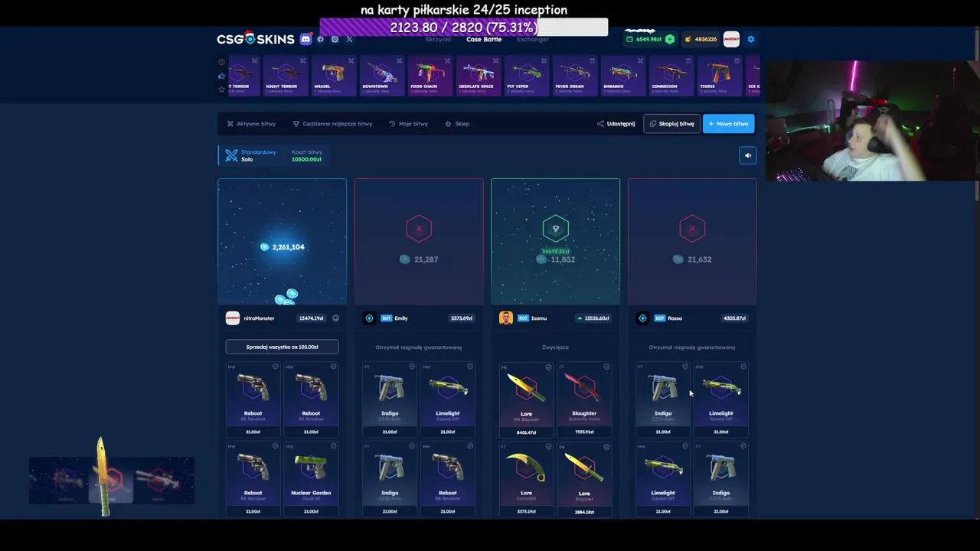Open the Sklep section
This screenshot has width=980, height=551.
point(458,123)
